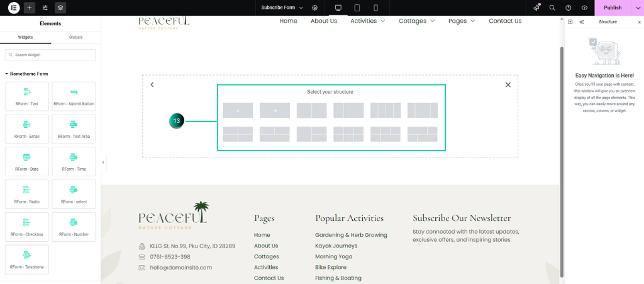Click the AI sparkle icon in Structure panel
Image resolution: width=644 pixels, height=284 pixels.
582,22
